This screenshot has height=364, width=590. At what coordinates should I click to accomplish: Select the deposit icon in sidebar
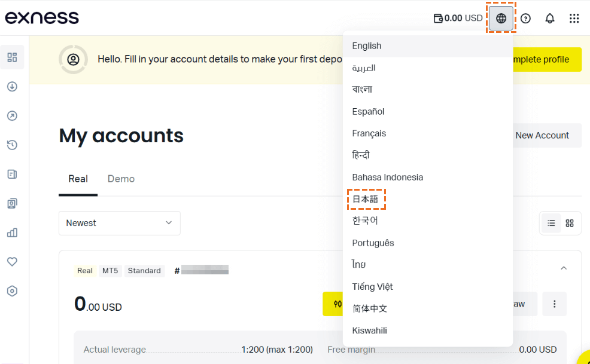coord(12,87)
